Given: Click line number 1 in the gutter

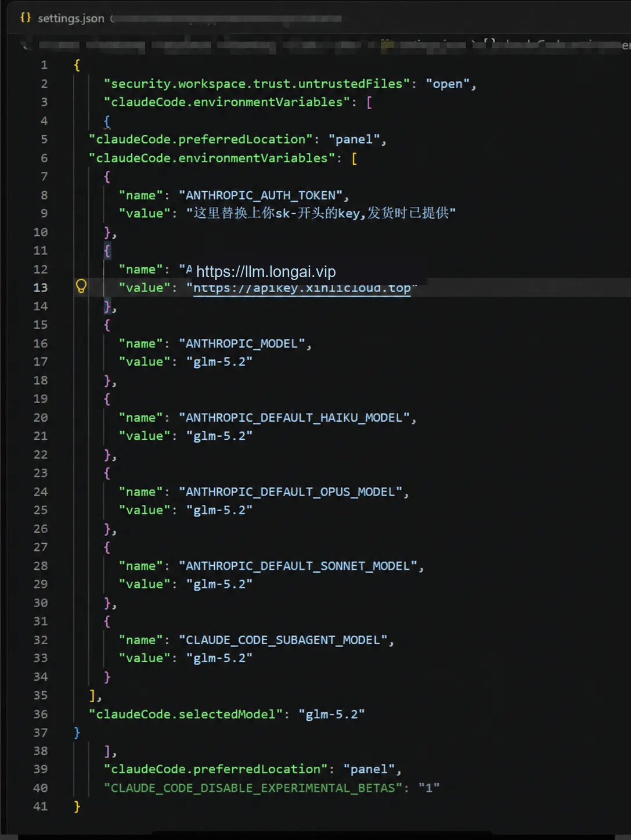Looking at the screenshot, I should point(44,65).
